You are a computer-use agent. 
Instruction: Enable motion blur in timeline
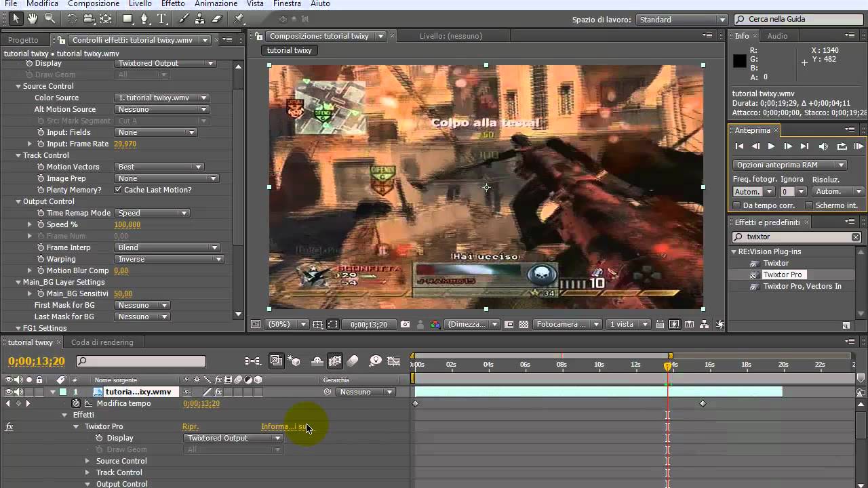point(353,361)
